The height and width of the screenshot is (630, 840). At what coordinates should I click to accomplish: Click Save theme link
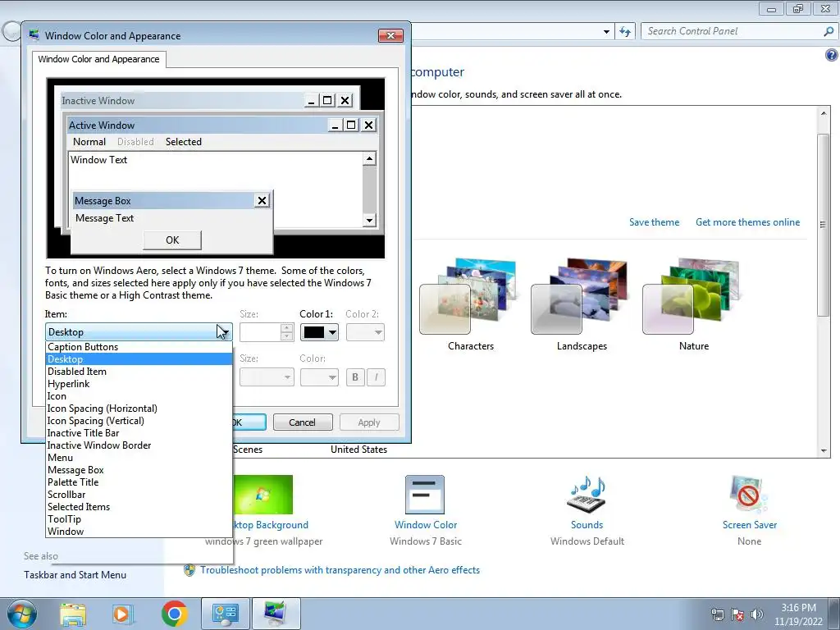click(x=654, y=221)
